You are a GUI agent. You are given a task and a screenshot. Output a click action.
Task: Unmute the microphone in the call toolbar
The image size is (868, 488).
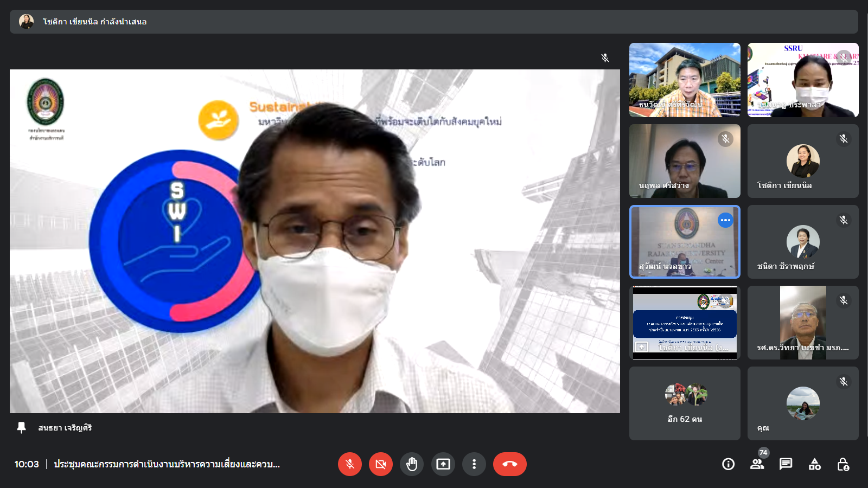350,464
